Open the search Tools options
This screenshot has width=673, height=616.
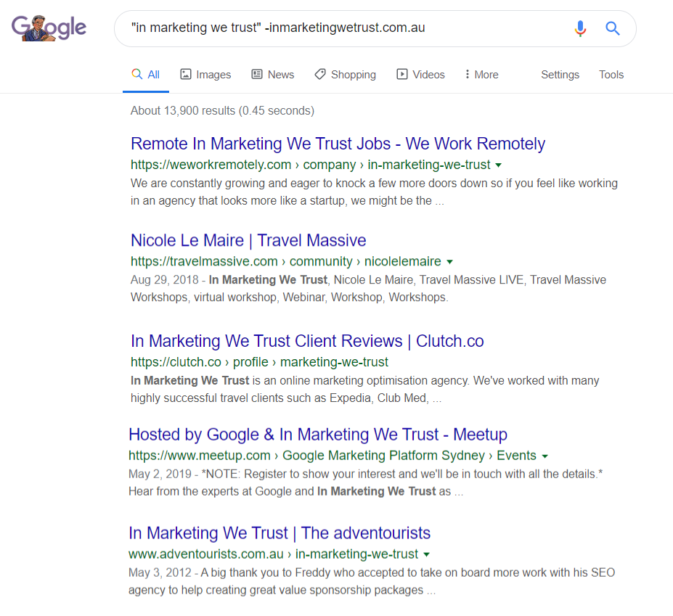(x=611, y=75)
